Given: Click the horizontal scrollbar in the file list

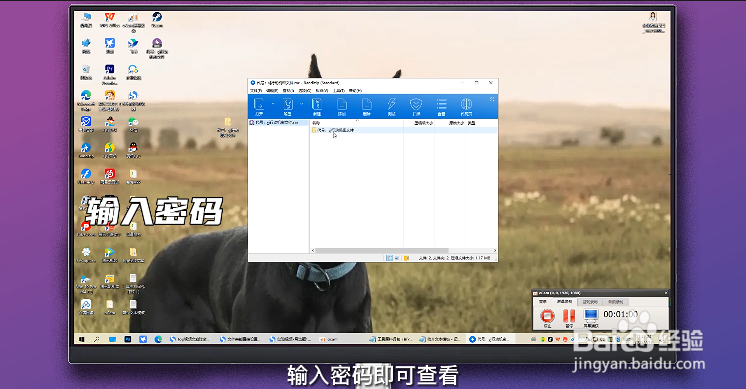Looking at the screenshot, I should tap(382, 250).
